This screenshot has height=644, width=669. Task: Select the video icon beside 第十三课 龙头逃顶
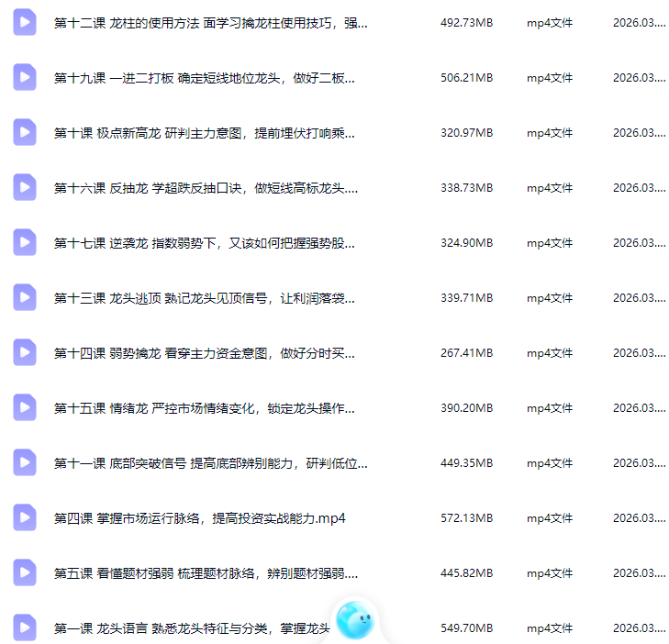tap(25, 298)
